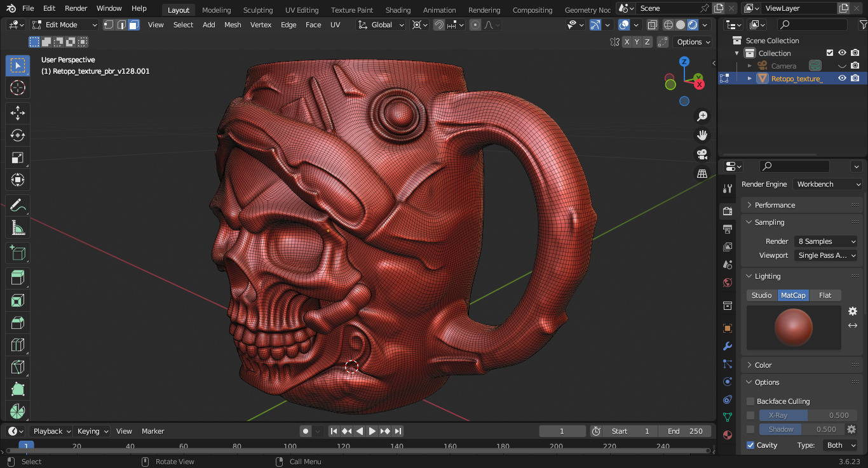Open the Output properties tab
Viewport: 868px width, 468px height.
pos(728,229)
